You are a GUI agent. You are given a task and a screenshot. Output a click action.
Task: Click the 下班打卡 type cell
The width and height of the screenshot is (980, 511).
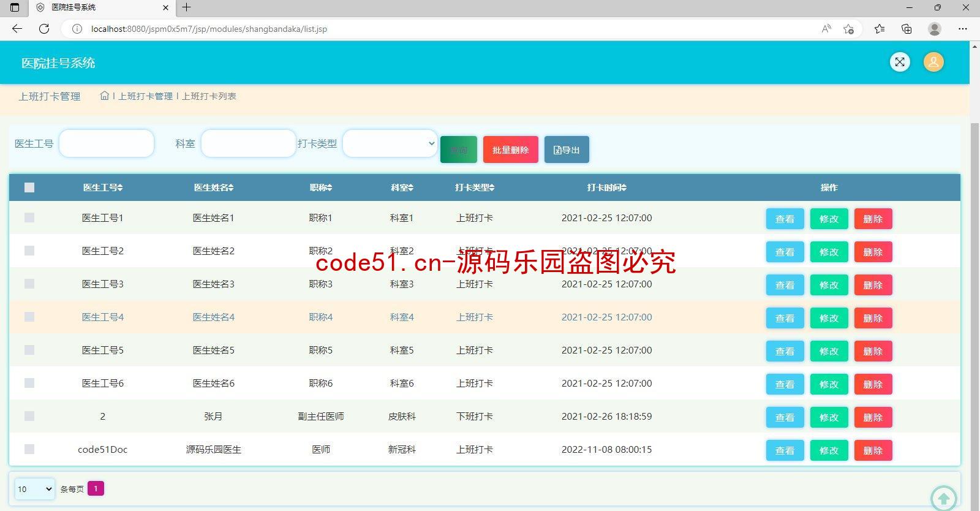click(475, 416)
